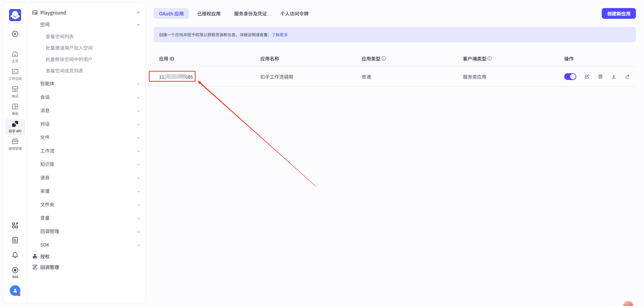Image resolution: width=644 pixels, height=306 pixels.
Task: Click the plus create icon in sidebar
Action: [15, 34]
